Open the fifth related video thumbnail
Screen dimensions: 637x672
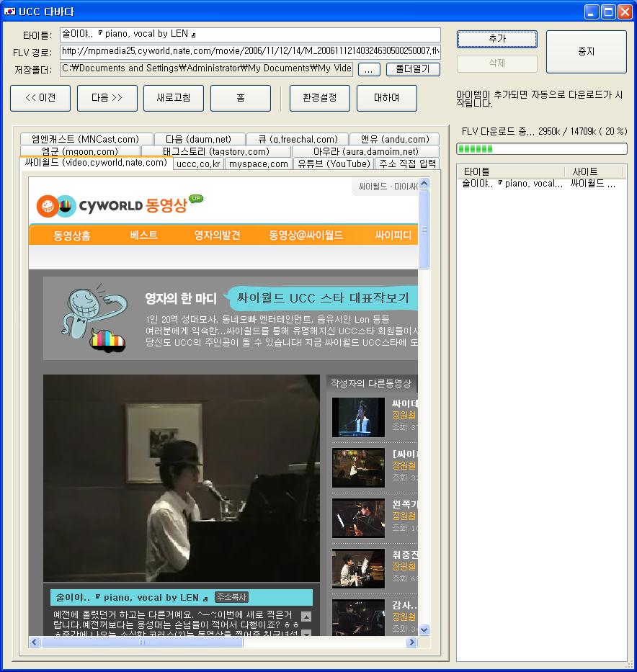tap(358, 617)
